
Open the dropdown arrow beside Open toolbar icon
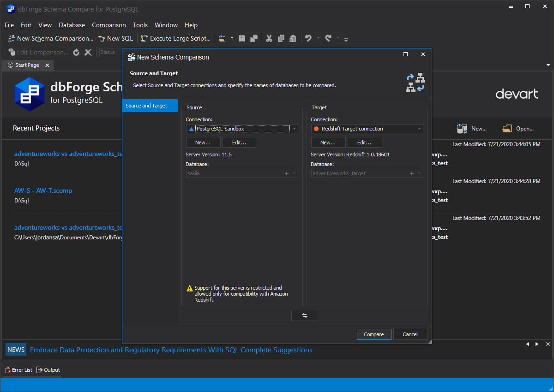[x=232, y=38]
